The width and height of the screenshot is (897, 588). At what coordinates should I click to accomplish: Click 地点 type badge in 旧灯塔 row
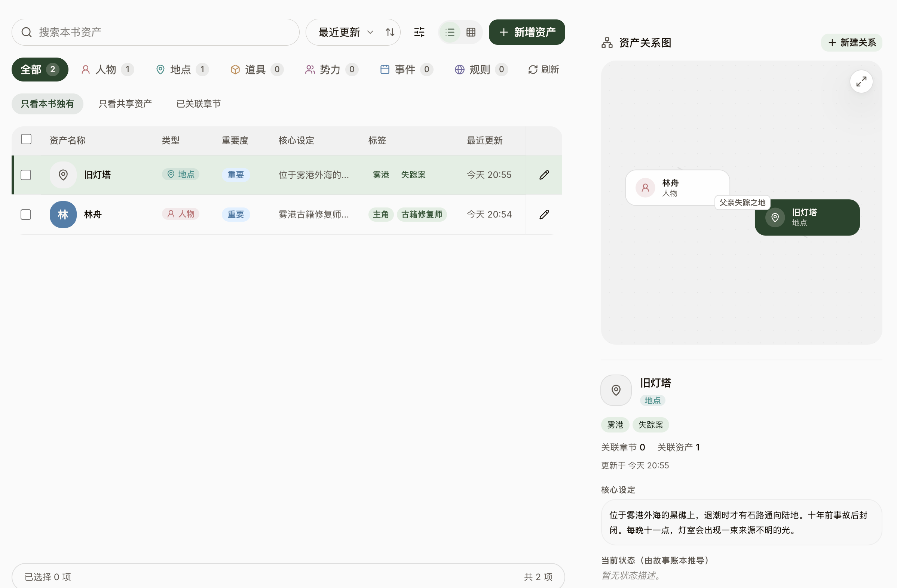pos(181,175)
